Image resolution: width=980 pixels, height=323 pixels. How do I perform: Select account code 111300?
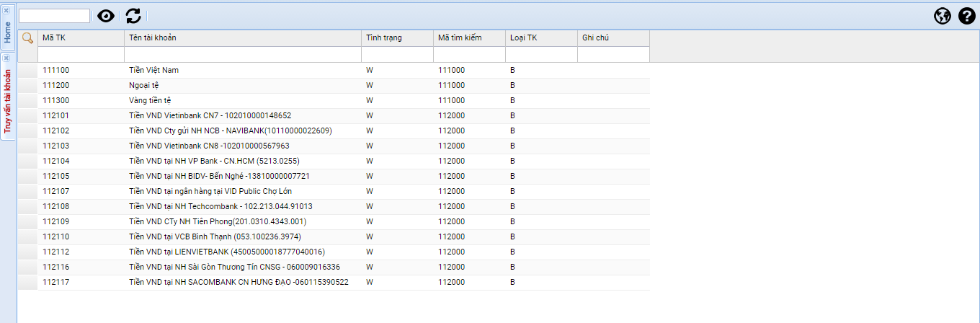click(56, 100)
